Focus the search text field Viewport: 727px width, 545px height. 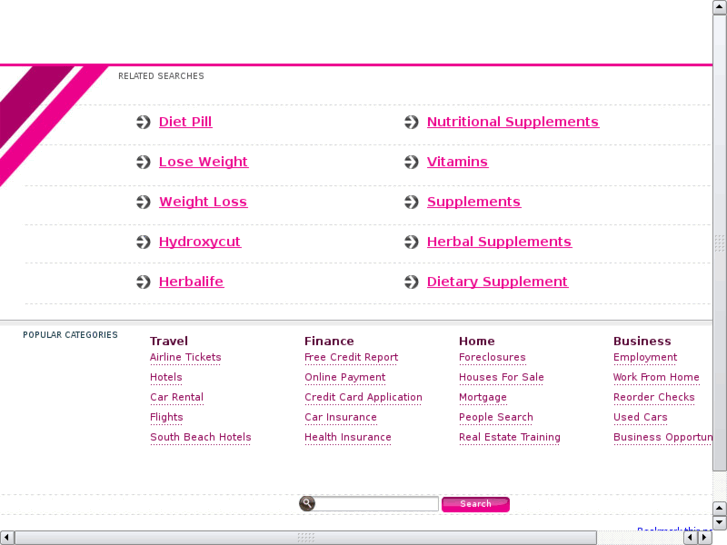(x=376, y=504)
